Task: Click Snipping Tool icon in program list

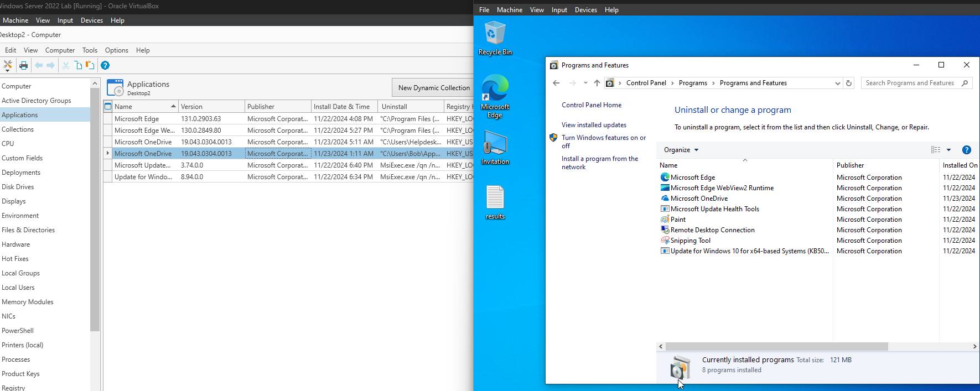Action: [x=665, y=241]
